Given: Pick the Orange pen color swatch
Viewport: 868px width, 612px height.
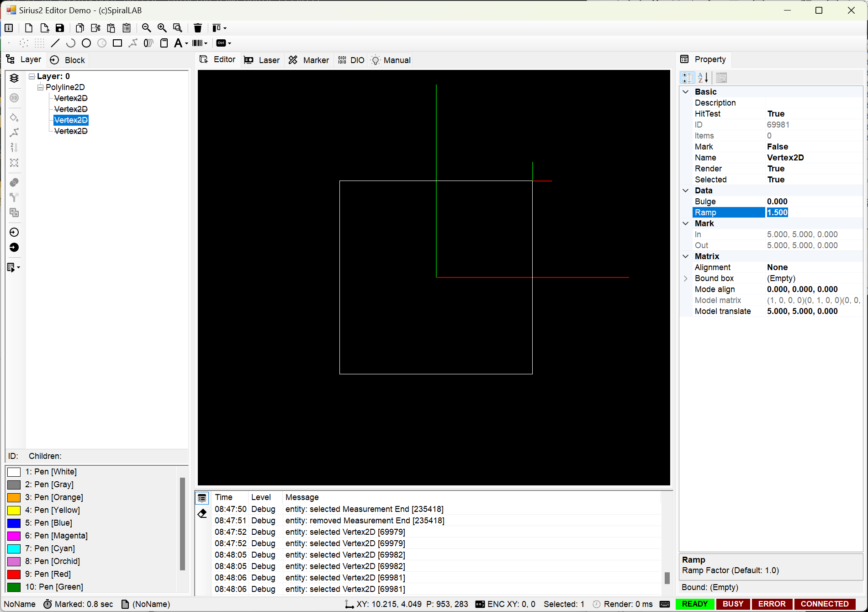Looking at the screenshot, I should [14, 497].
